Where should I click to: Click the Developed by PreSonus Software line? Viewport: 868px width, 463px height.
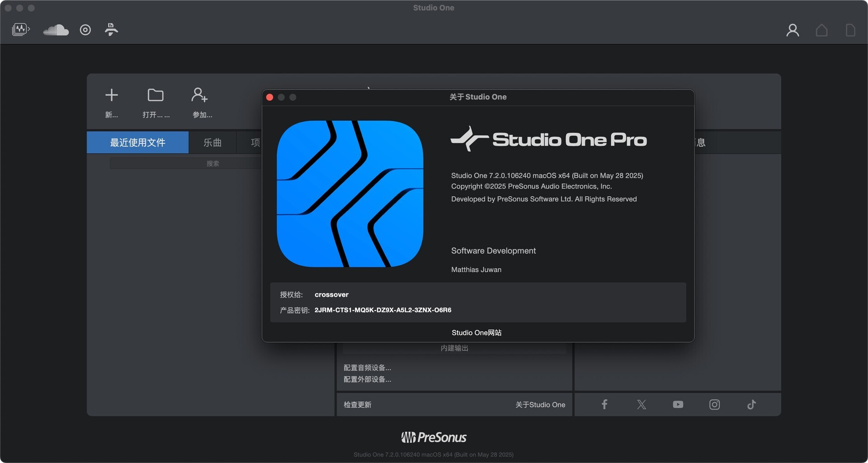point(544,199)
